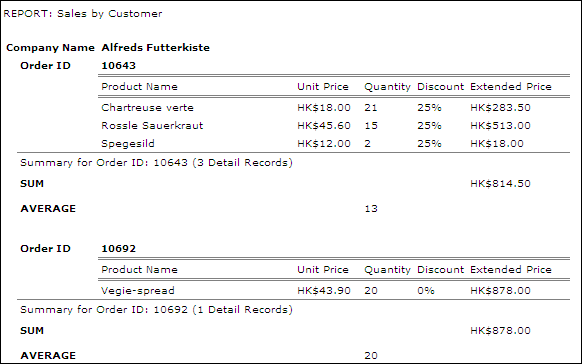Click order ID value 10692

click(x=118, y=248)
